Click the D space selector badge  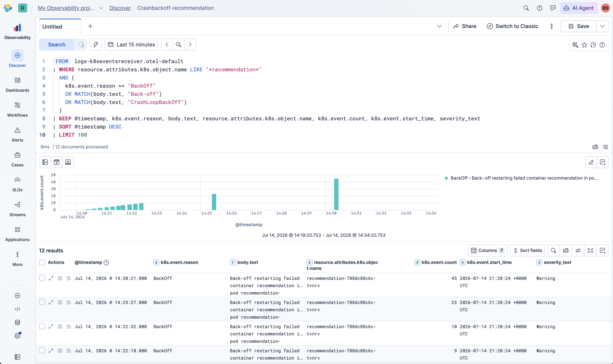22,8
